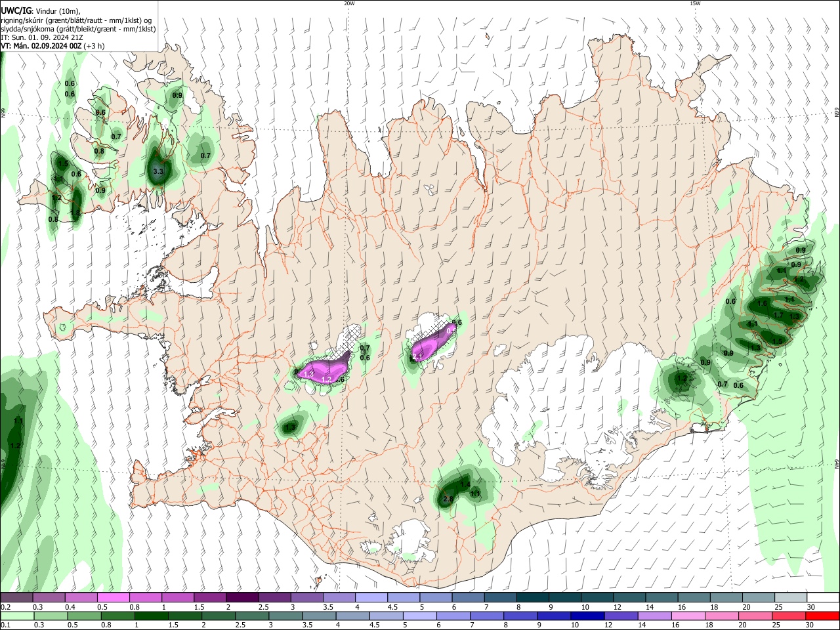Click the VT: Mán. 02.09.2024 00Z line
The width and height of the screenshot is (840, 630).
52,46
